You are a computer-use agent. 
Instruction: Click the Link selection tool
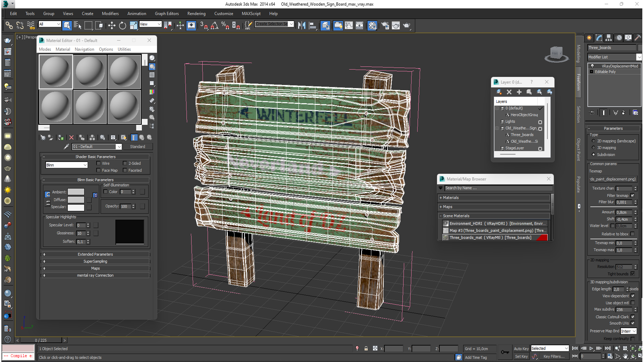(9, 25)
